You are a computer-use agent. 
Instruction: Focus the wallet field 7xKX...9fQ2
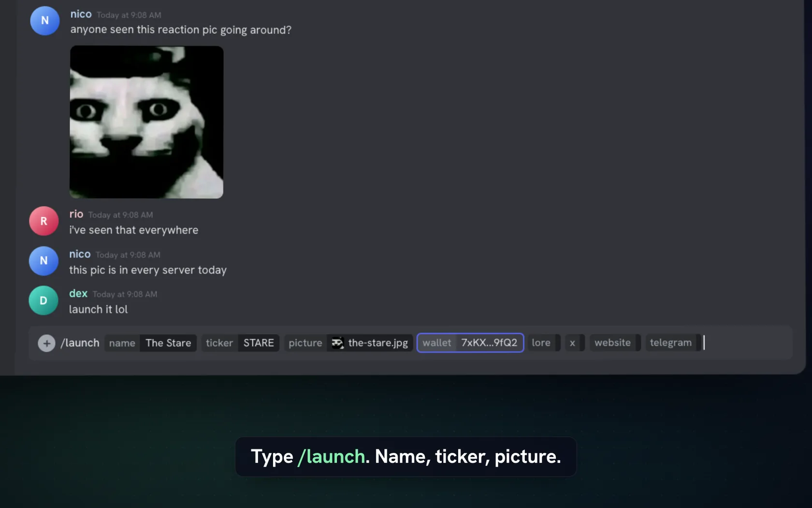tap(470, 343)
